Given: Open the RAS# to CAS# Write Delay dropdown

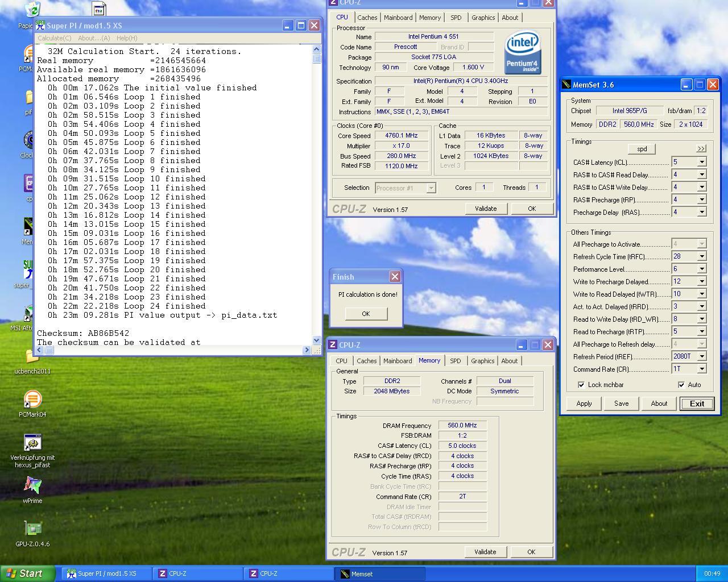Looking at the screenshot, I should [x=702, y=187].
